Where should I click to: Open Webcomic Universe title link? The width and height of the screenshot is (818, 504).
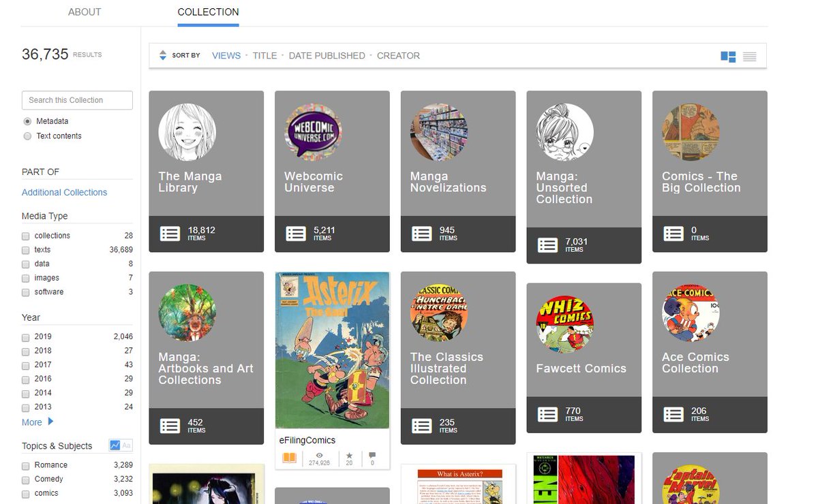[314, 182]
